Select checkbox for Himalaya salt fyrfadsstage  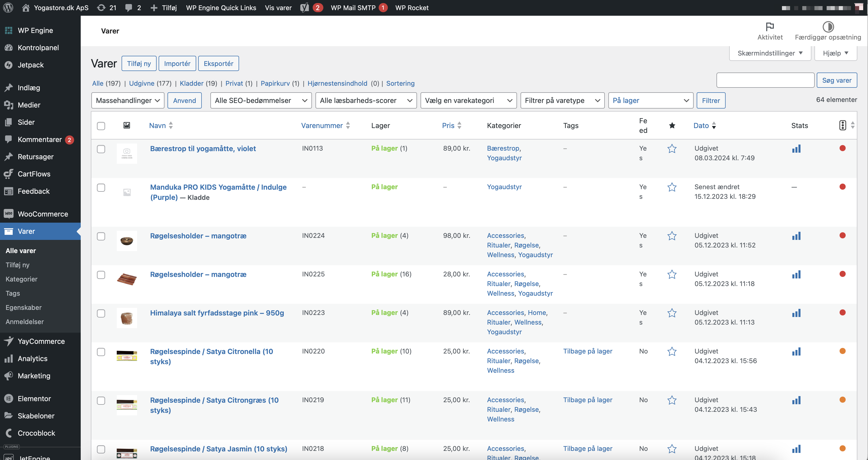(x=101, y=313)
